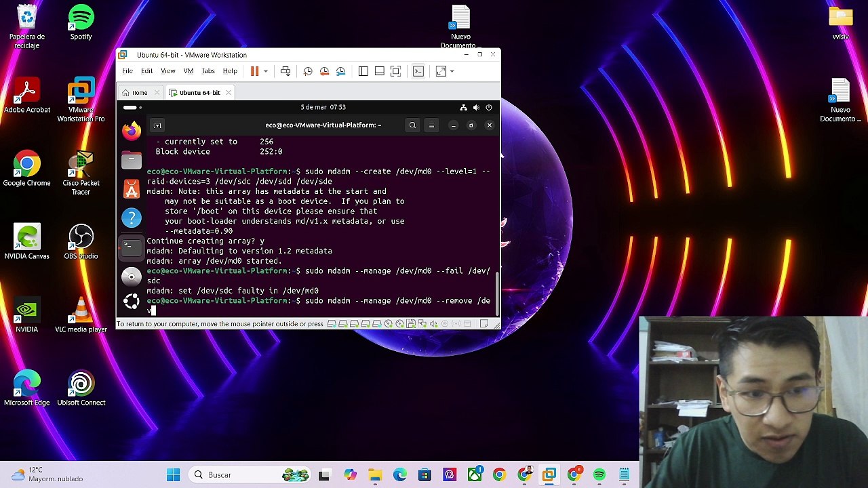The height and width of the screenshot is (488, 868).
Task: Click the Ubuntu network status icon
Action: tap(463, 107)
